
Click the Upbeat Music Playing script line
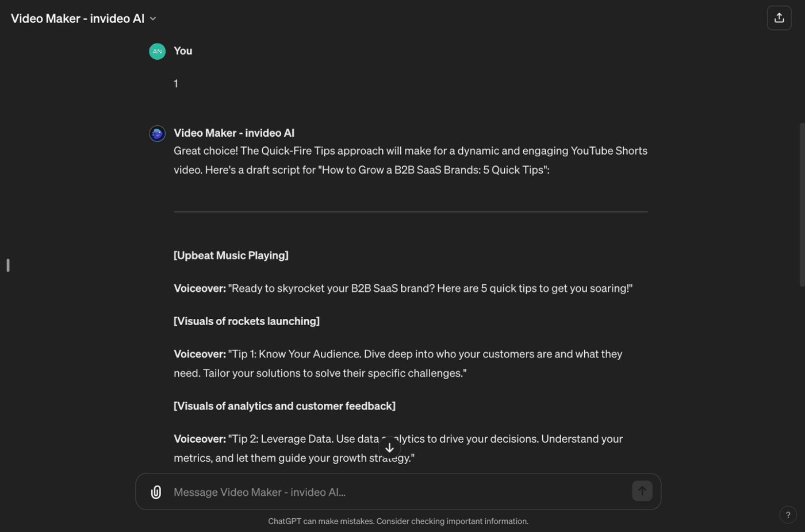pos(231,255)
